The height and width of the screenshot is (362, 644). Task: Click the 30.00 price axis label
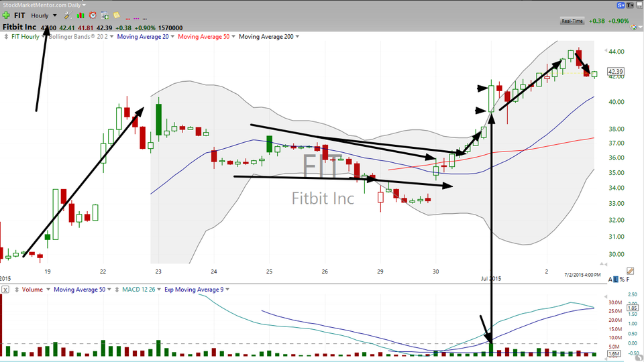pyautogui.click(x=617, y=254)
